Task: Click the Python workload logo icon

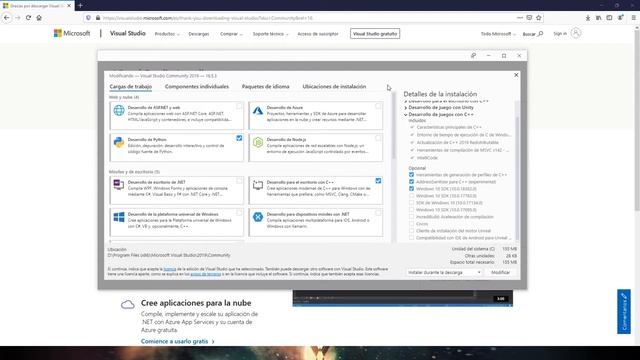Action: point(119,142)
